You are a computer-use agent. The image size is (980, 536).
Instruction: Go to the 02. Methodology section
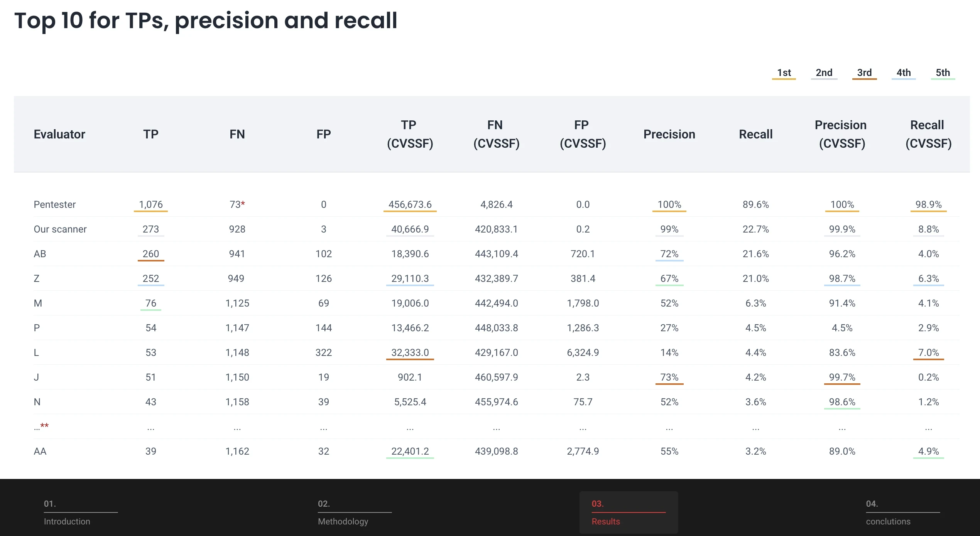point(355,512)
